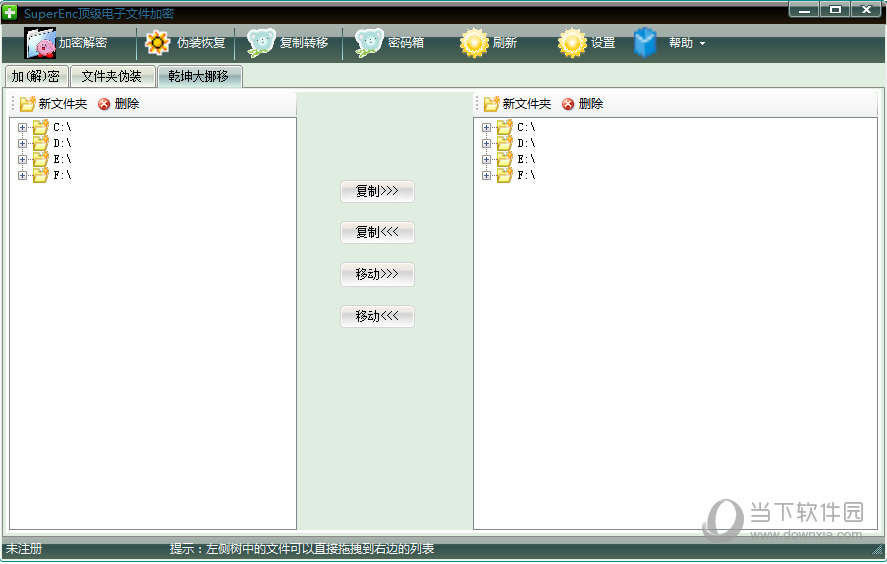Screen dimensions: 887x564
Task: Expand D:\ in the right tree
Action: pyautogui.click(x=486, y=144)
